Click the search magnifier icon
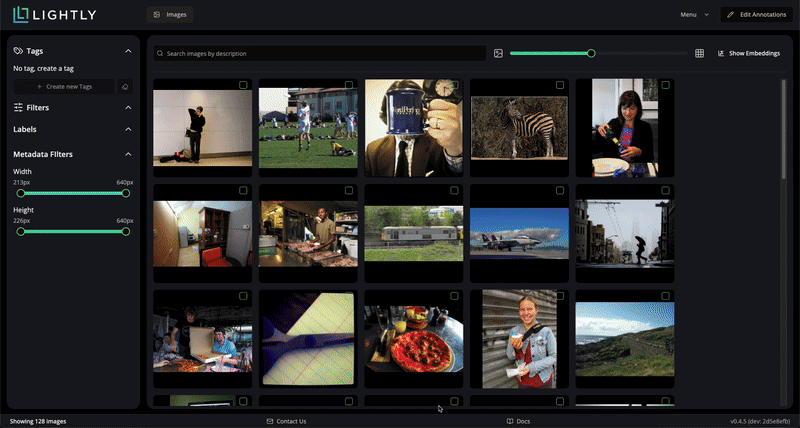Viewport: 800px width, 428px height. pyautogui.click(x=160, y=54)
